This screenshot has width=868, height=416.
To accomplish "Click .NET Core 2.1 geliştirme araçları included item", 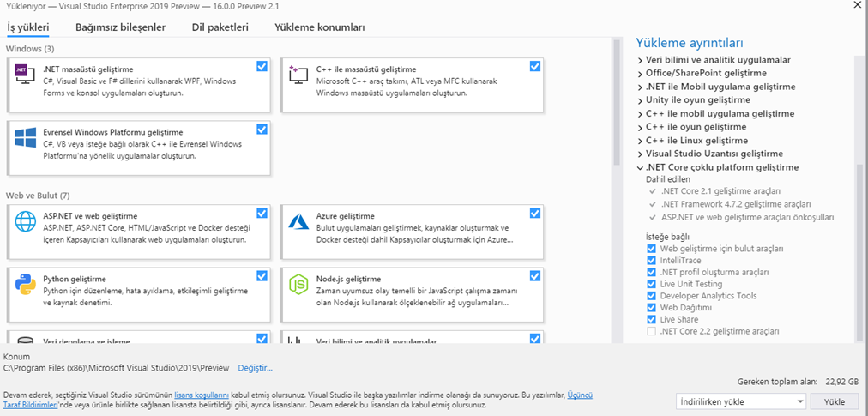I will click(x=720, y=191).
